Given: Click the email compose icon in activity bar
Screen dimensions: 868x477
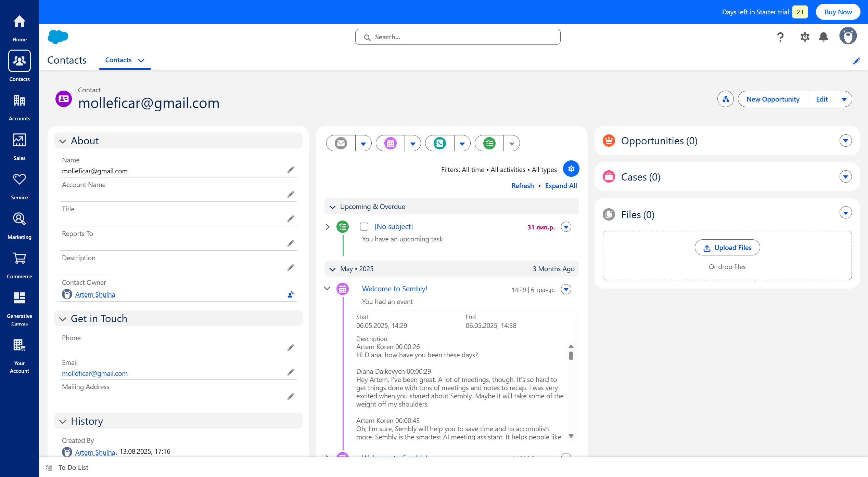Looking at the screenshot, I should tap(341, 143).
